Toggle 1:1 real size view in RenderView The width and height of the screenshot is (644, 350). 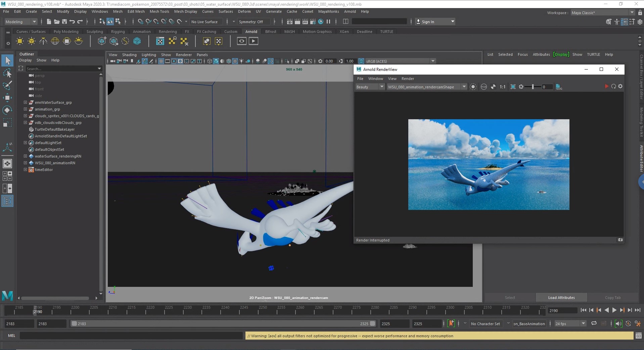coord(502,87)
